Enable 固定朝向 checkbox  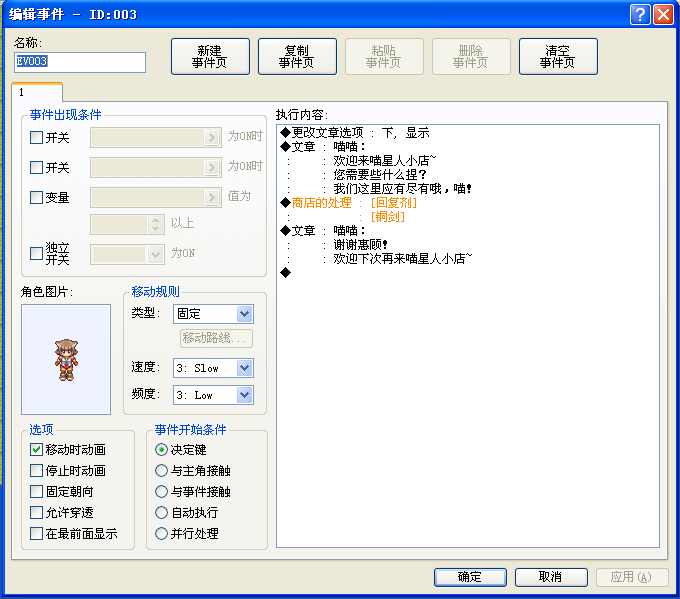pos(36,491)
